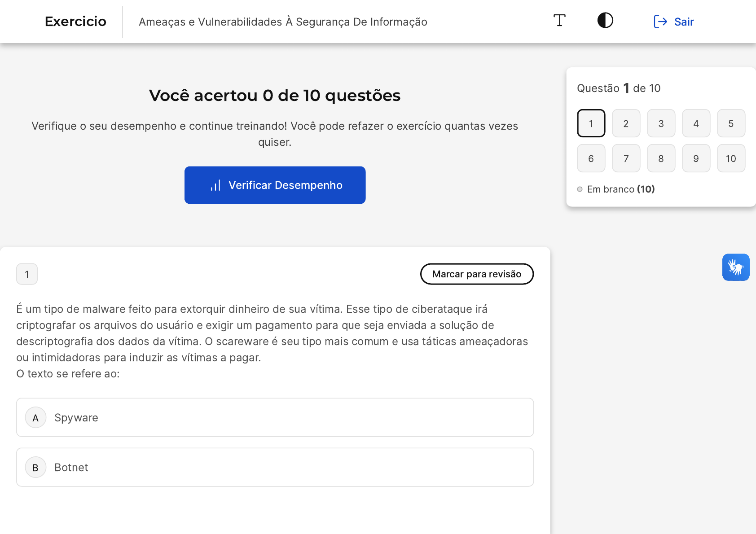Click the text size T icon

point(559,21)
